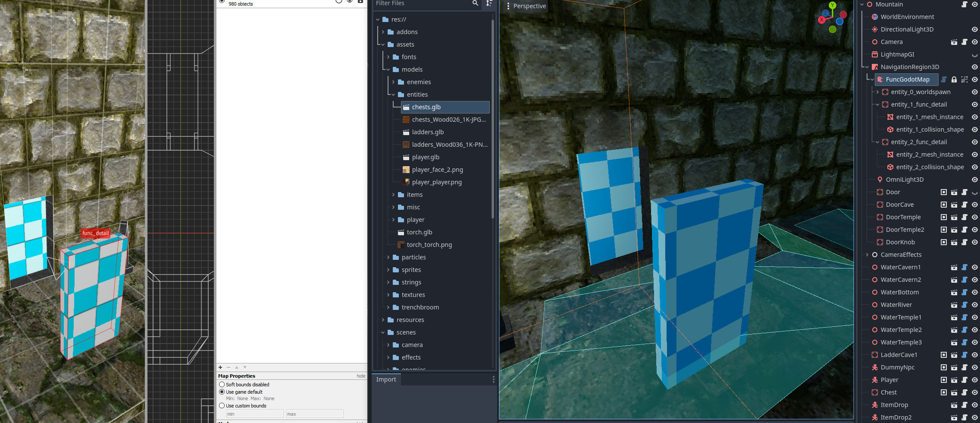Toggle visibility of entity_2_collision_shape
This screenshot has width=980, height=423.
coord(975,167)
